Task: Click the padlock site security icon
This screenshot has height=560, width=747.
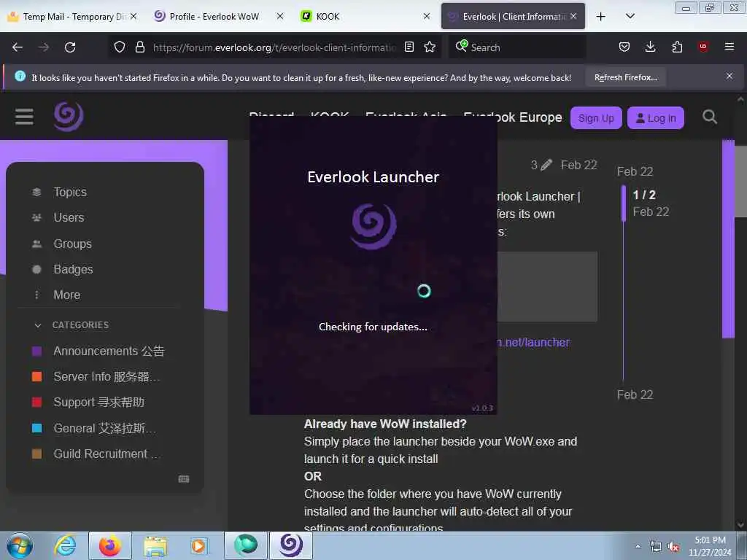Action: [x=140, y=47]
